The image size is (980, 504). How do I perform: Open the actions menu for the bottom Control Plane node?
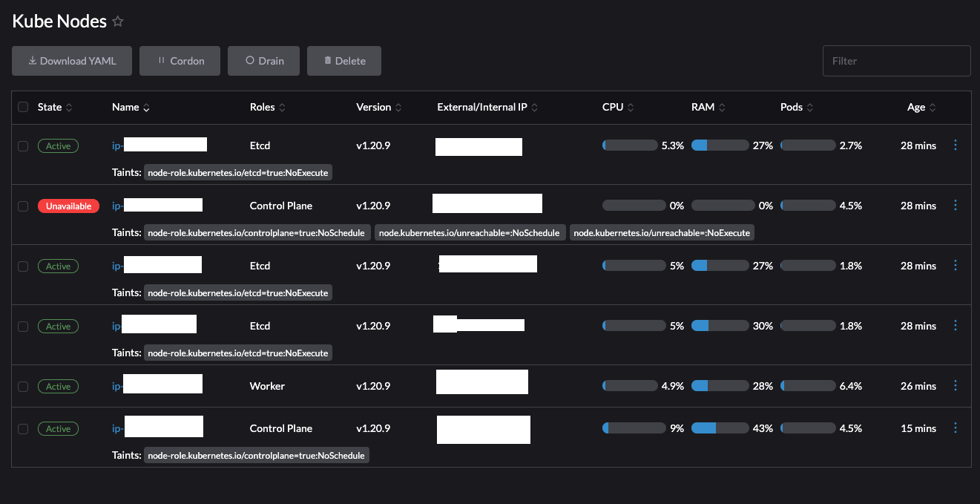pos(956,428)
